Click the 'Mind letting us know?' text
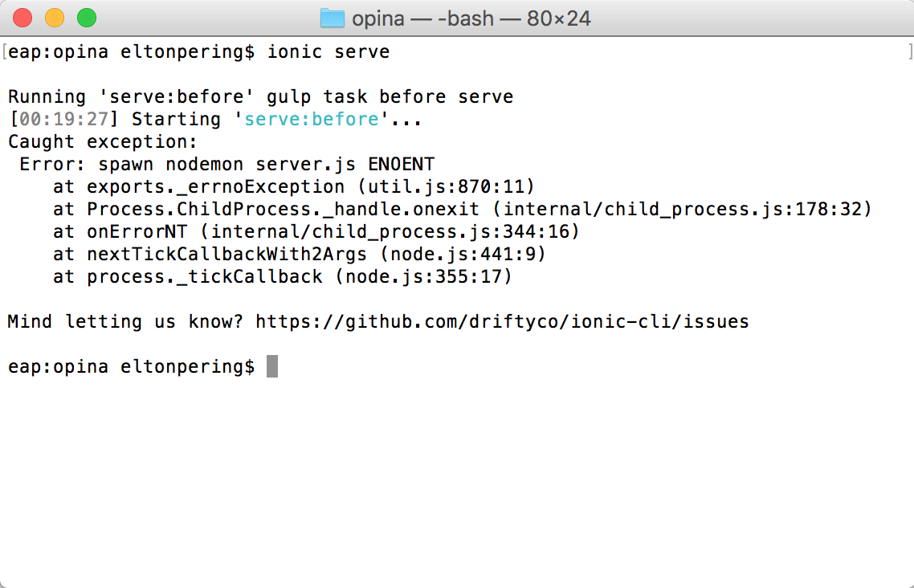Image resolution: width=914 pixels, height=588 pixels. [x=125, y=322]
